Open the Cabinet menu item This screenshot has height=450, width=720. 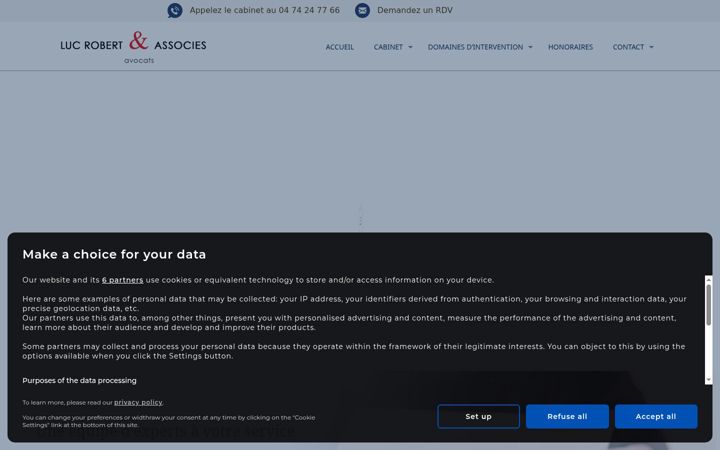point(388,47)
